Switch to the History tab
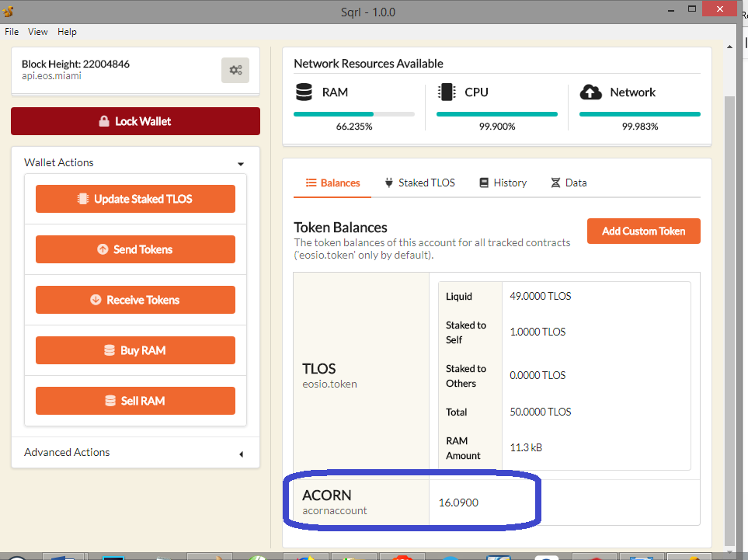Image resolution: width=748 pixels, height=560 pixels. (503, 183)
